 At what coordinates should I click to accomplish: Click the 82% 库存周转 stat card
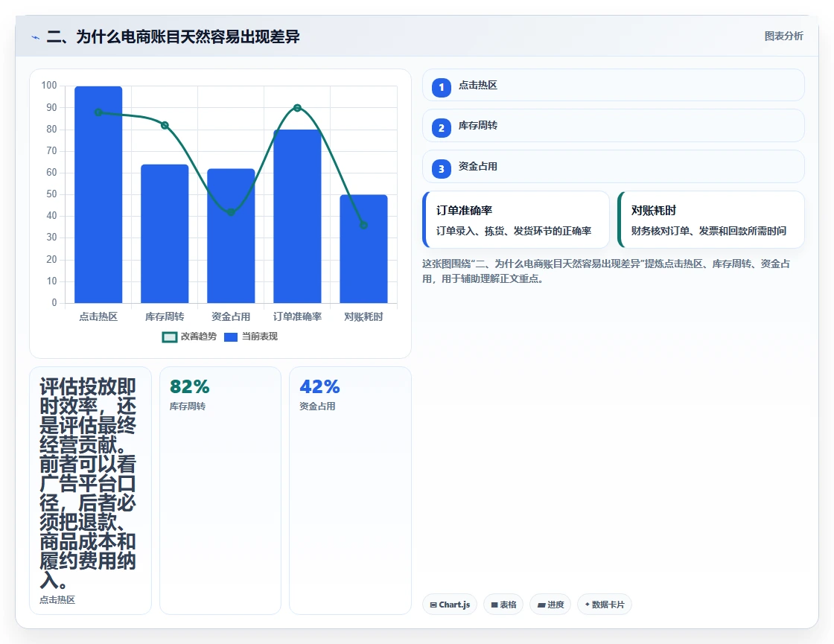[220, 491]
